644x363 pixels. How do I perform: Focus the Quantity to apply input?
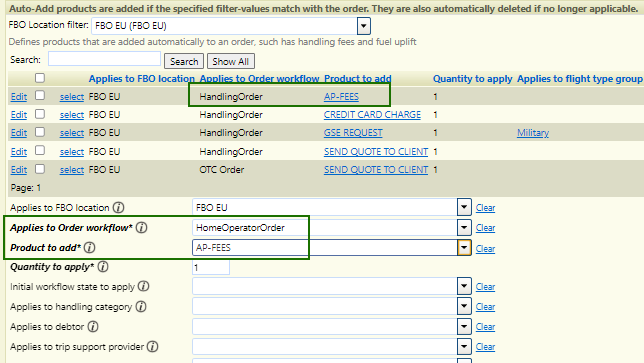tap(211, 268)
